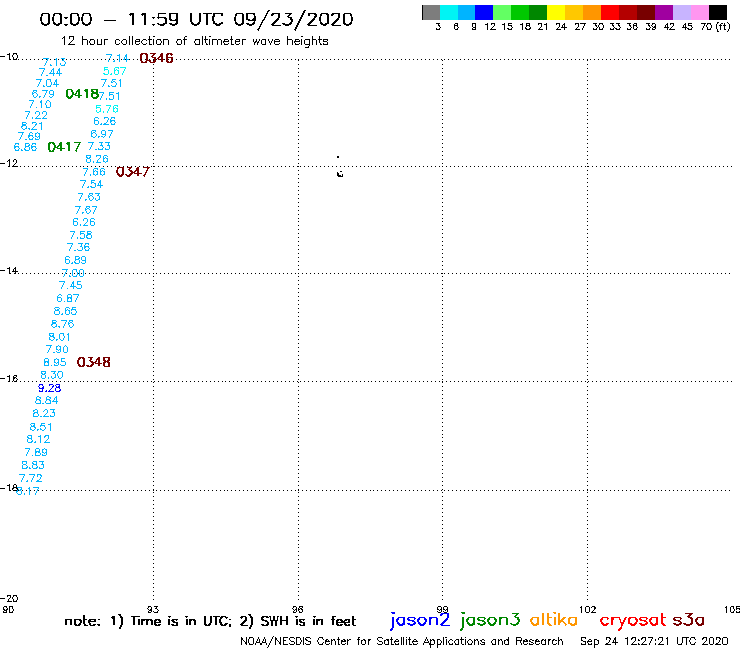This screenshot has width=740, height=650.
Task: Click the green time marker 0418
Action: (82, 94)
